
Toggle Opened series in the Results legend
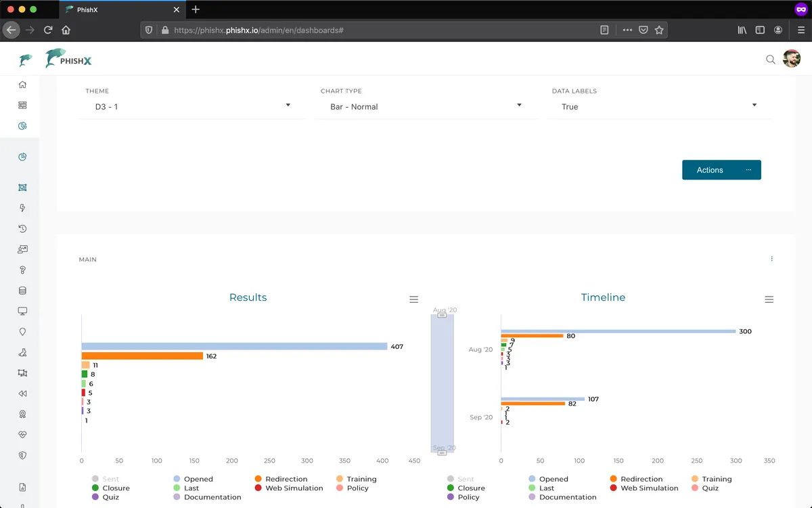pyautogui.click(x=193, y=479)
